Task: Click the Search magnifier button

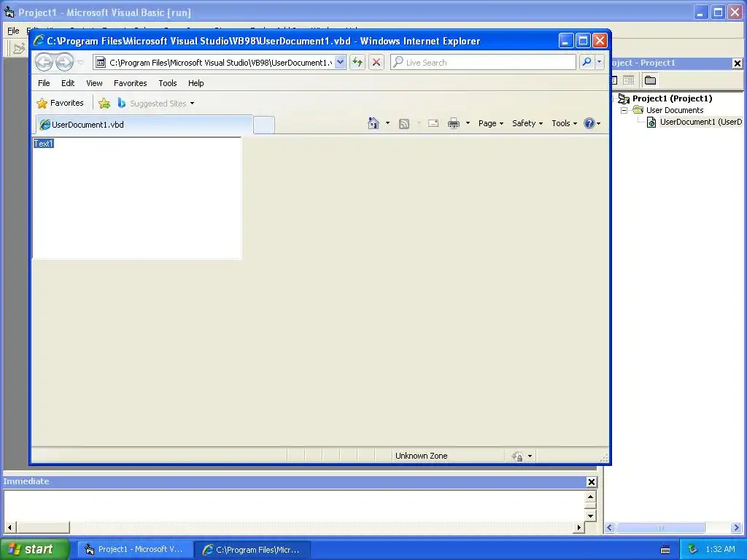Action: point(587,63)
